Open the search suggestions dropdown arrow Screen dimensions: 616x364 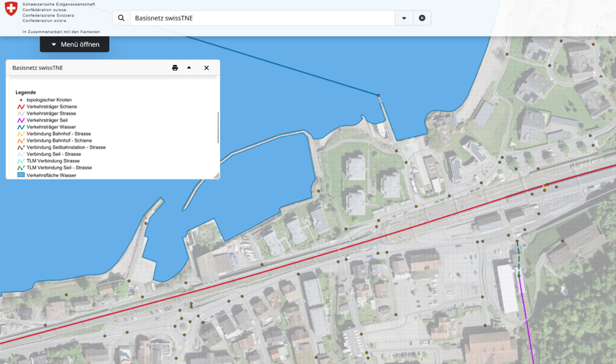click(404, 18)
